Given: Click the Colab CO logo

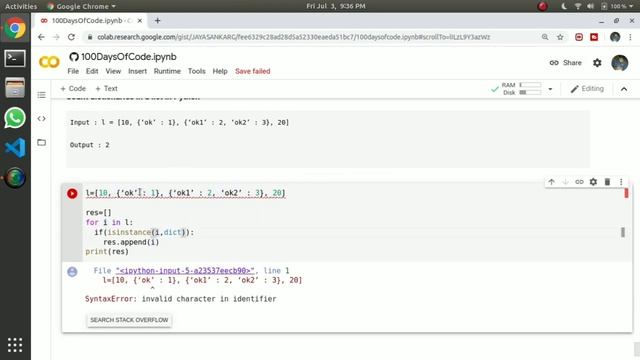Looking at the screenshot, I should [x=49, y=62].
